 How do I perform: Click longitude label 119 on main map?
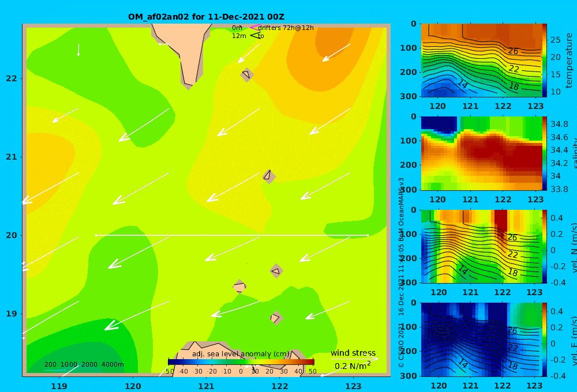click(59, 386)
